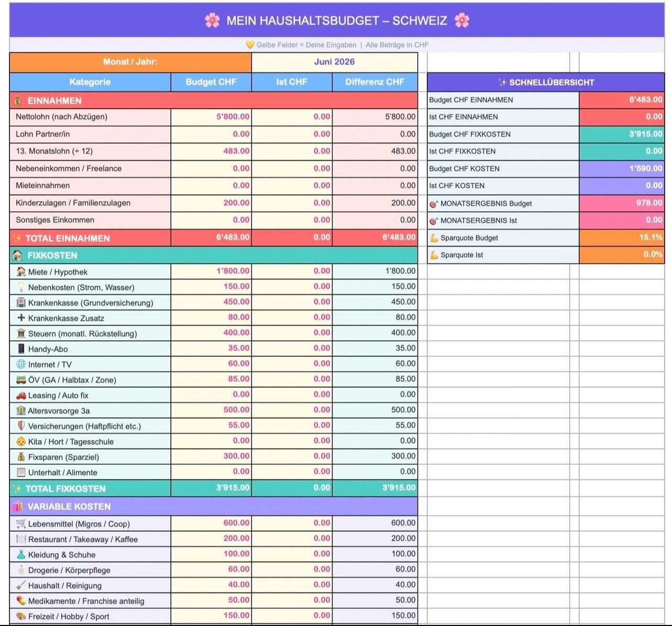The image size is (672, 626).
Task: Click the broom icon beside Haushalt / Reinigung
Action: pyautogui.click(x=21, y=585)
